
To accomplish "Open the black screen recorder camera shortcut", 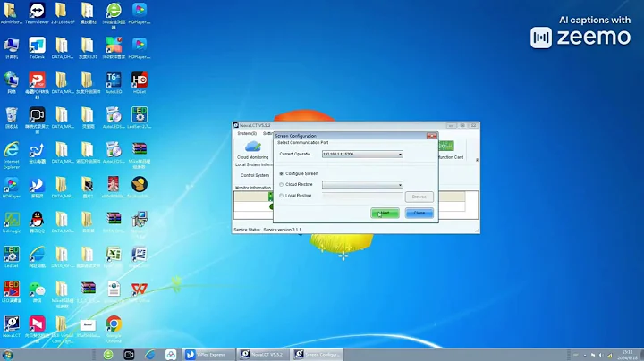I will tap(37, 121).
